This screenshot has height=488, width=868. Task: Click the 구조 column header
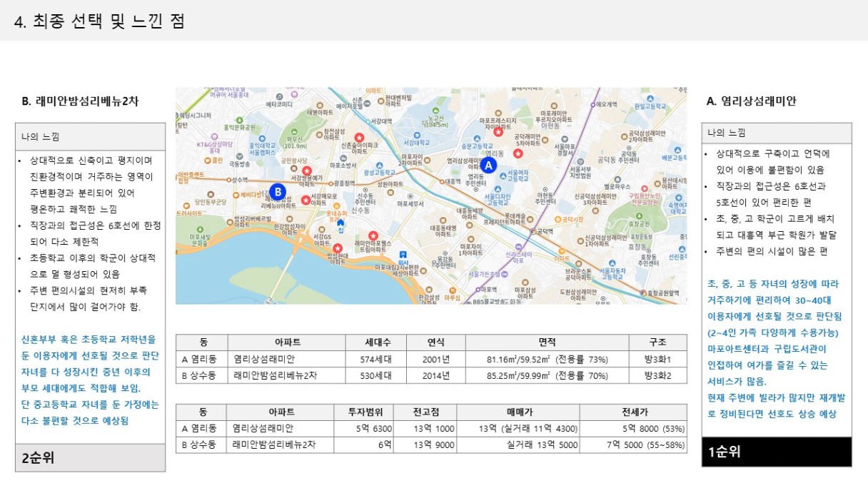coord(657,342)
